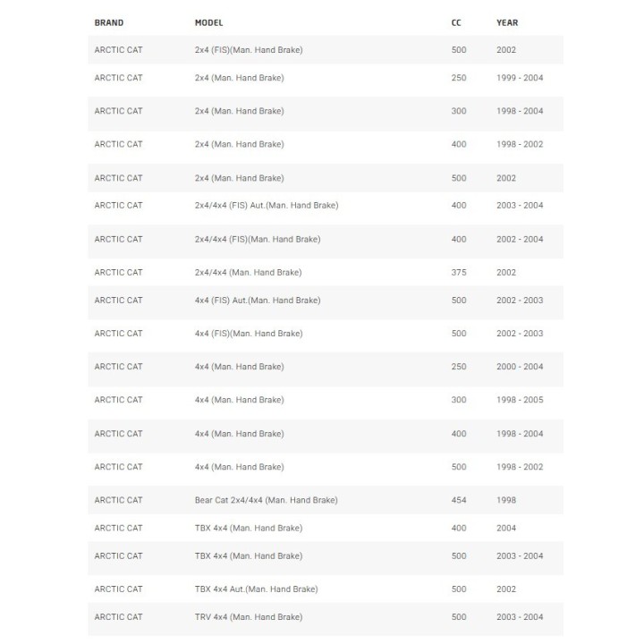Select the 2x4/4x4 (FIS) Aut.(Man. Hand Brake) model
This screenshot has width=644, height=644.
tap(267, 205)
